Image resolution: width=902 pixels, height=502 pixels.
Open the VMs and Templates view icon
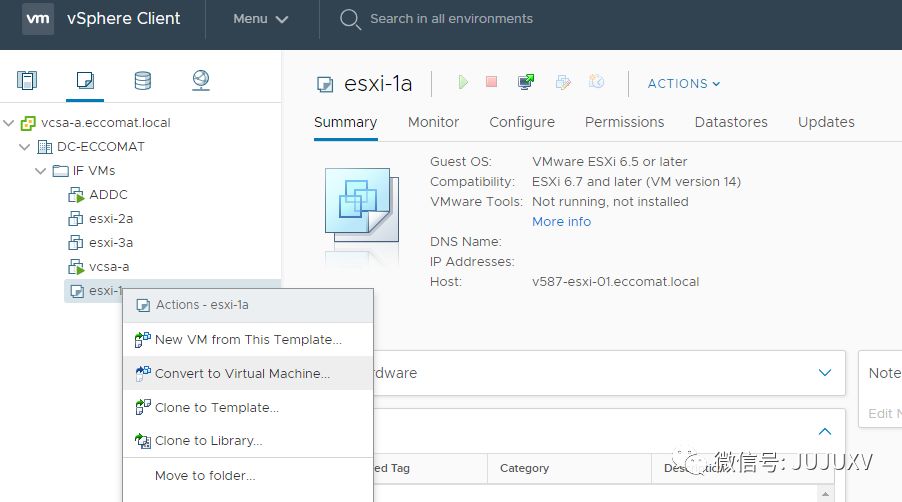point(85,80)
